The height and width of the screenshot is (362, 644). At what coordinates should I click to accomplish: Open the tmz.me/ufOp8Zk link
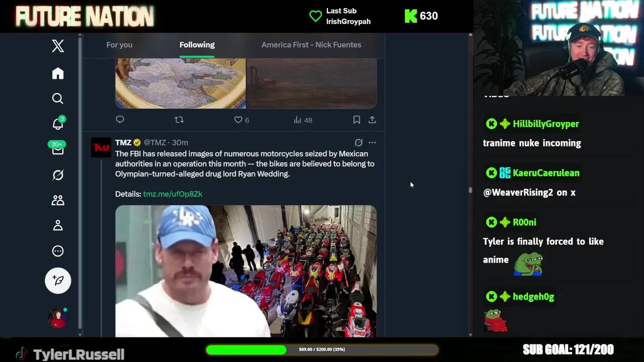173,194
